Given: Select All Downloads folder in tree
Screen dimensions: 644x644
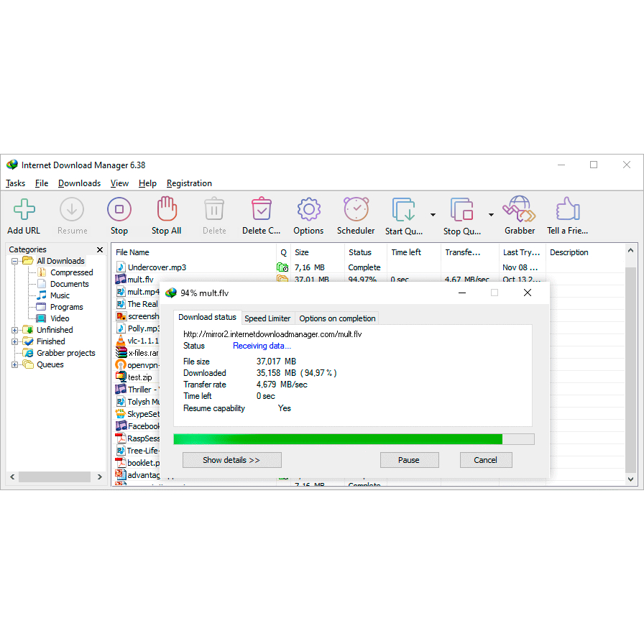Looking at the screenshot, I should [x=60, y=261].
